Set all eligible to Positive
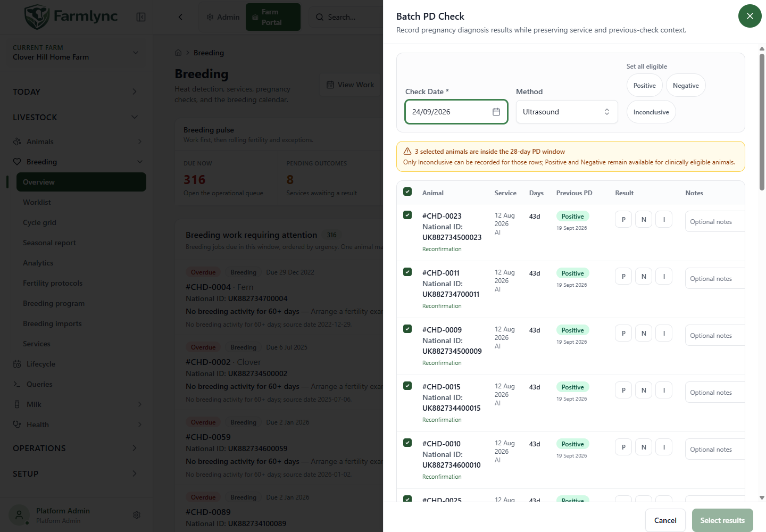Image resolution: width=766 pixels, height=532 pixels. (x=645, y=86)
